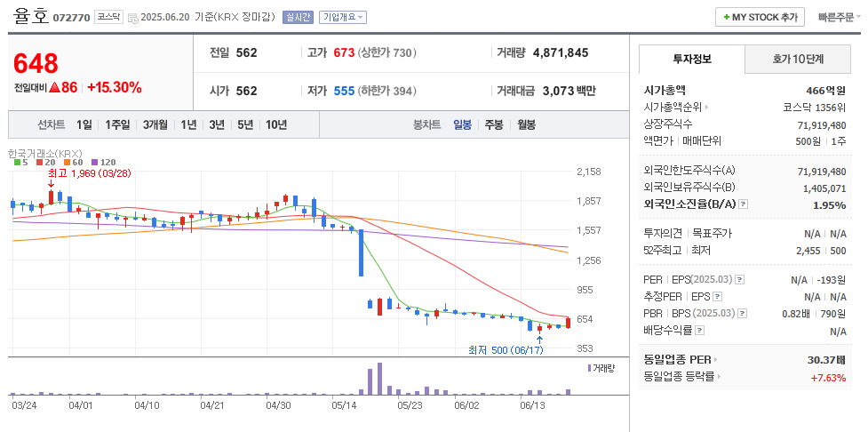Expand the 동일업종 PER arrow link

point(716,360)
